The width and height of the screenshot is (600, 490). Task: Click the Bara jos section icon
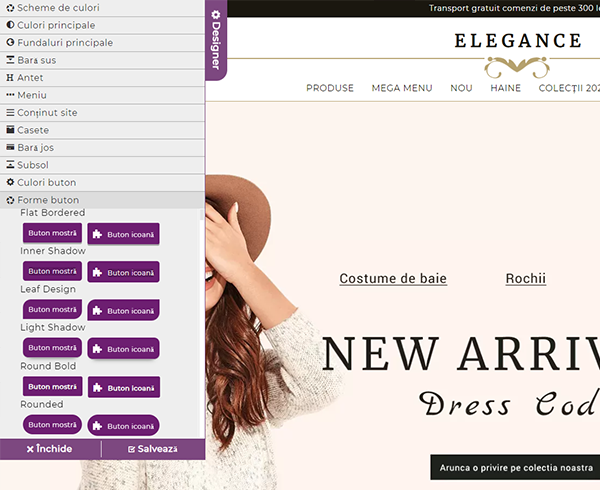[10, 148]
